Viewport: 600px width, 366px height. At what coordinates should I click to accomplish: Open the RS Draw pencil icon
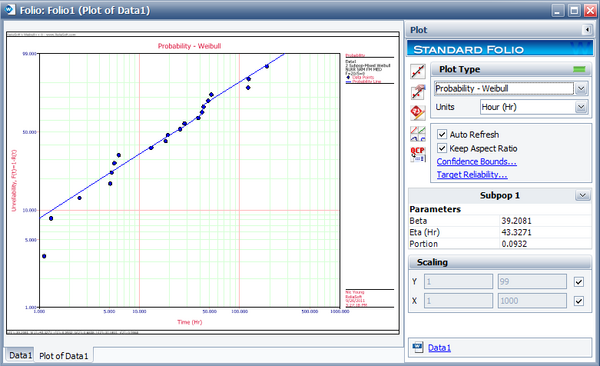[x=418, y=113]
